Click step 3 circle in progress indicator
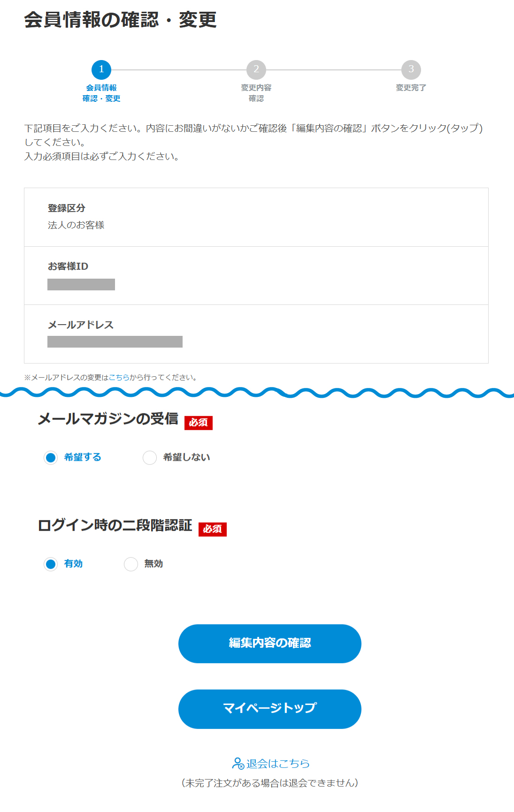Viewport: 514px width, 812px height. pyautogui.click(x=411, y=70)
